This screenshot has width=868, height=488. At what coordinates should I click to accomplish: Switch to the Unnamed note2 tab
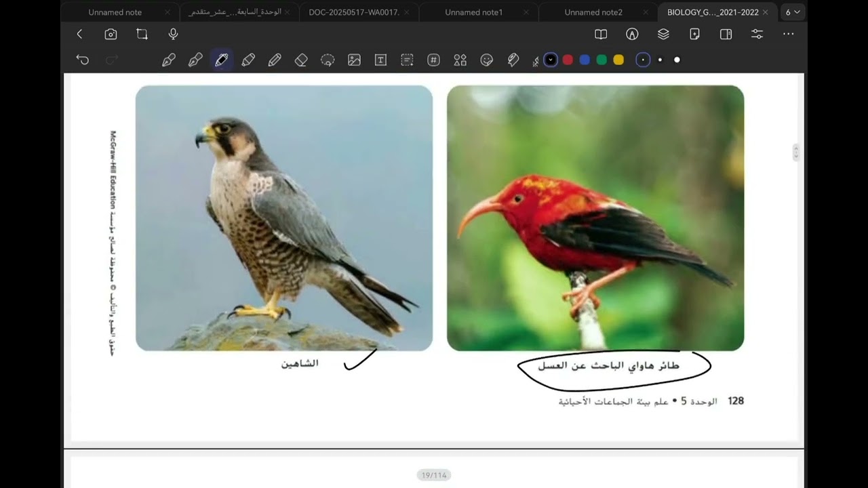[x=593, y=12]
